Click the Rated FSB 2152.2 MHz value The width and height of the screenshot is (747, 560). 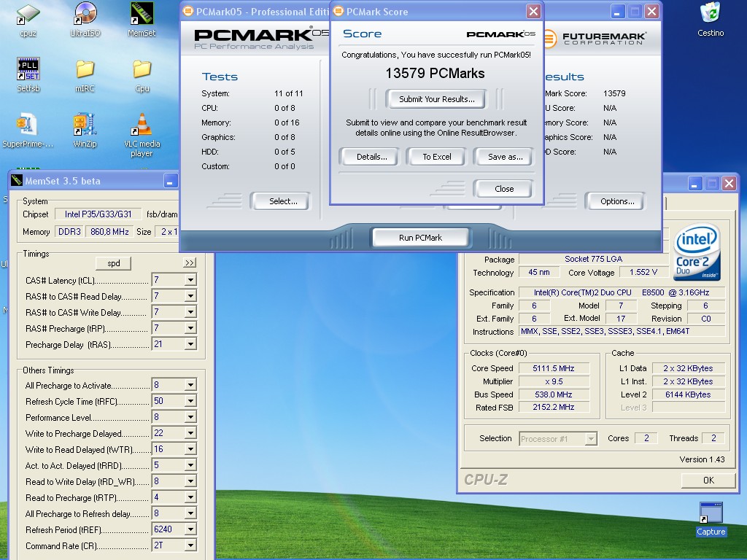(x=554, y=407)
